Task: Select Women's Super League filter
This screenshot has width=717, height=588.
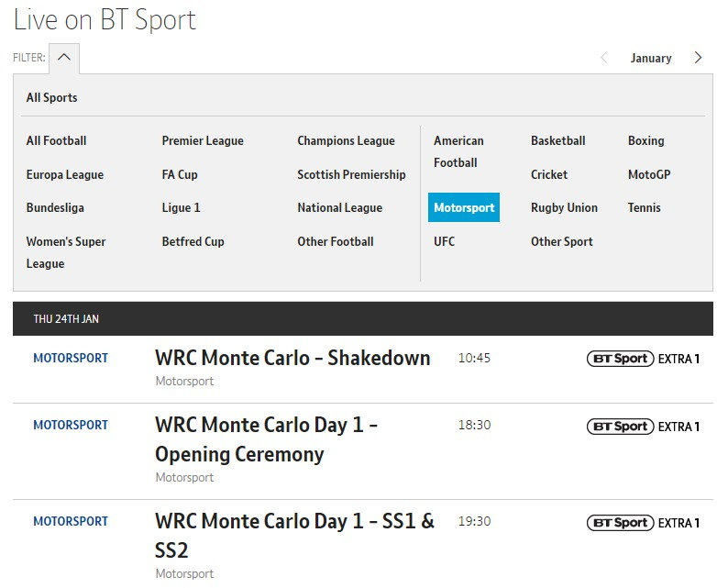Action: pos(66,252)
